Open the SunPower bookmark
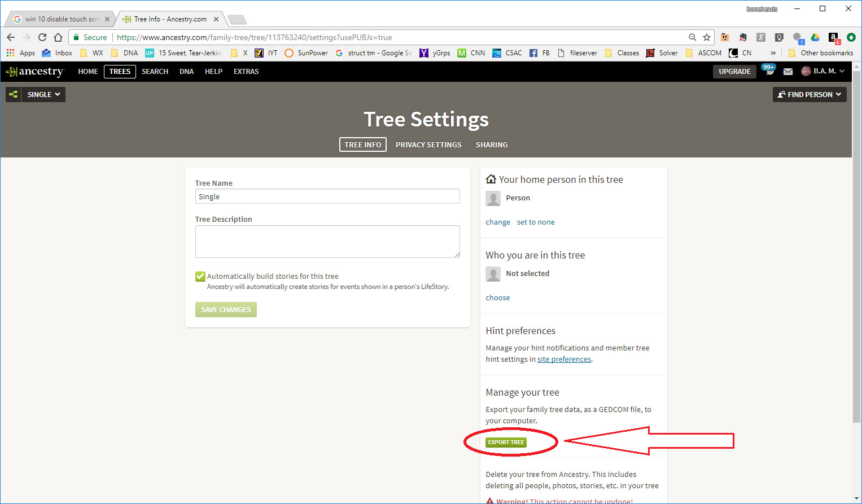Screen dimensions: 862x504 306,53
